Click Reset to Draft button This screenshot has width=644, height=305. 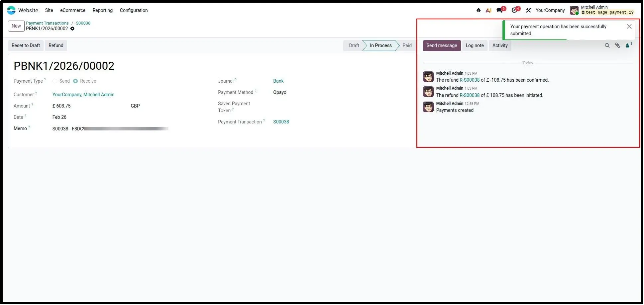tap(26, 46)
